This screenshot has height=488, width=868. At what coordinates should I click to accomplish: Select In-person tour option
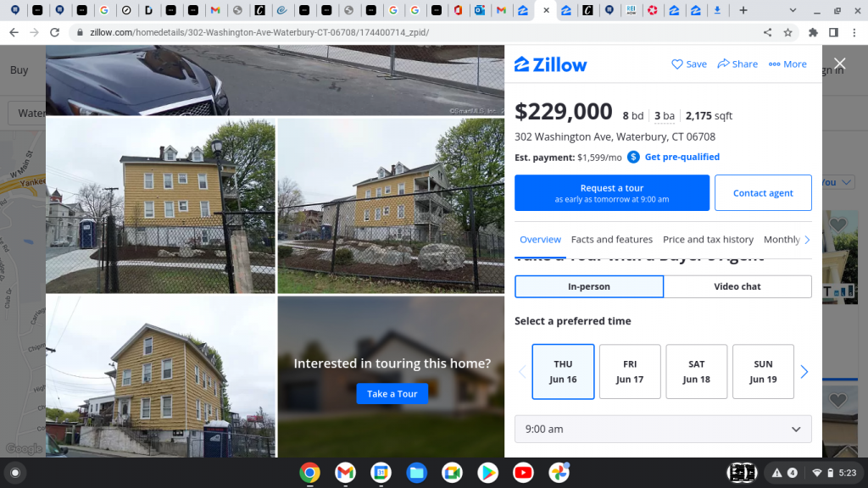pos(589,286)
